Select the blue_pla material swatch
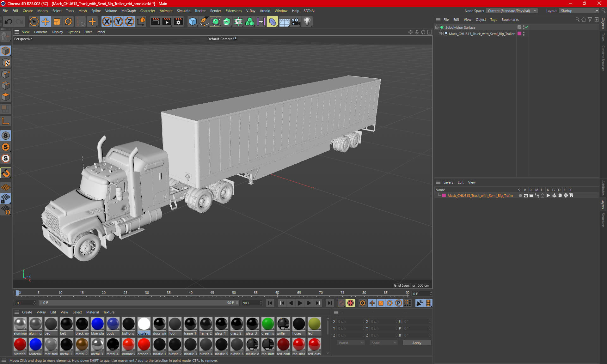 click(97, 324)
